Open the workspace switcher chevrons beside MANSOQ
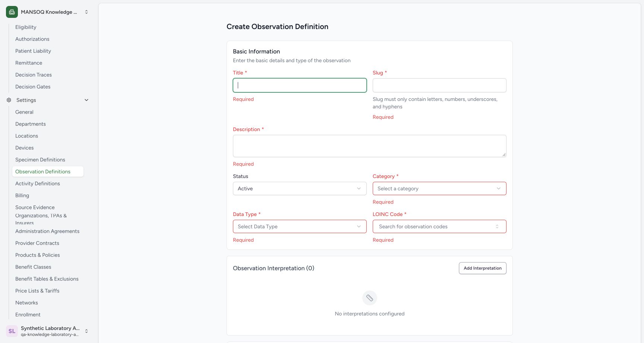This screenshot has height=343, width=644. (x=86, y=12)
